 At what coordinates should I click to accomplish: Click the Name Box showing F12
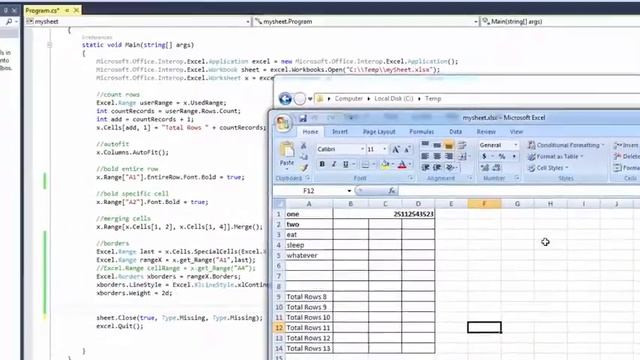[309, 191]
